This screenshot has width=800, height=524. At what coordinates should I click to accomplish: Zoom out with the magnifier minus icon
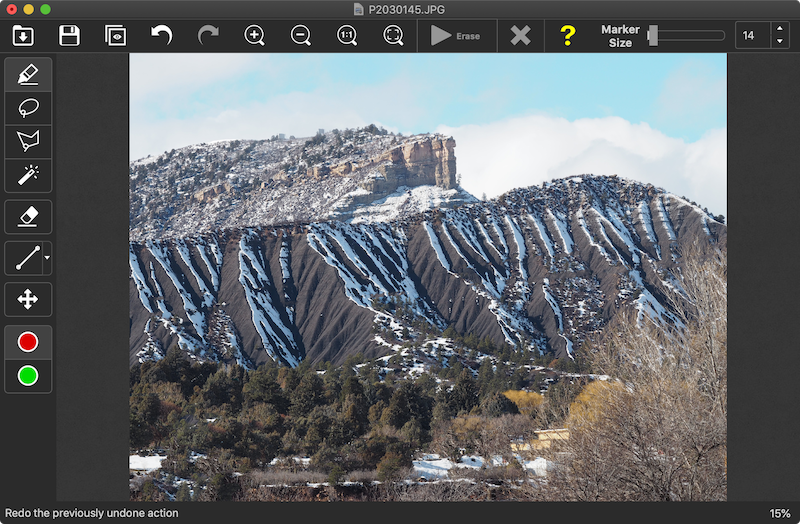(300, 36)
